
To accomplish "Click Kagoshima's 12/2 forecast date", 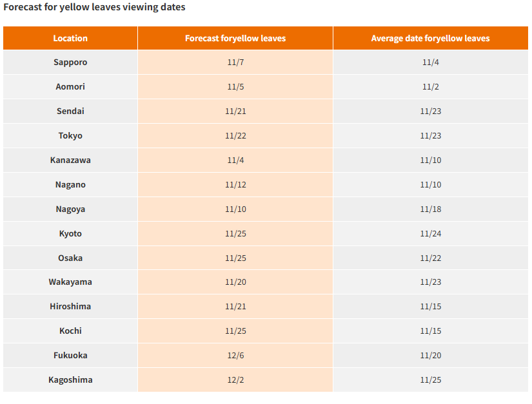I will click(x=235, y=380).
